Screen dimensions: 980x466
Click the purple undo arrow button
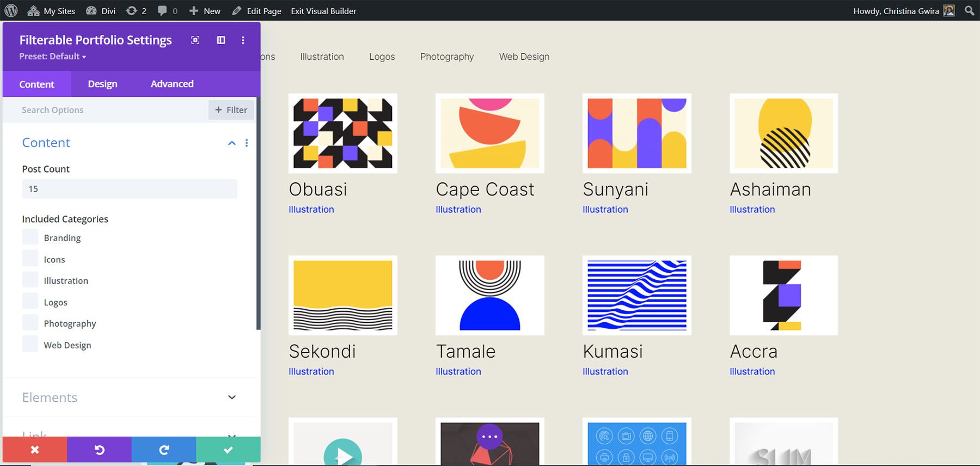(x=99, y=450)
